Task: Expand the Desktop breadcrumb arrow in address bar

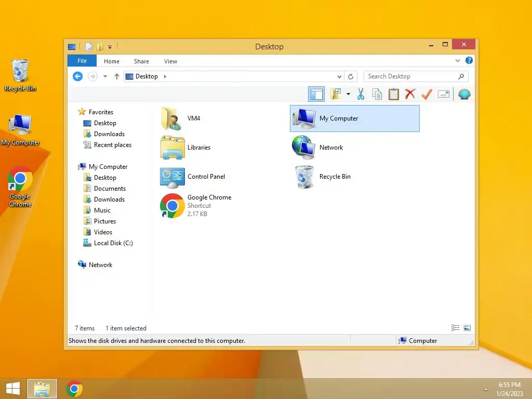Action: [x=165, y=76]
